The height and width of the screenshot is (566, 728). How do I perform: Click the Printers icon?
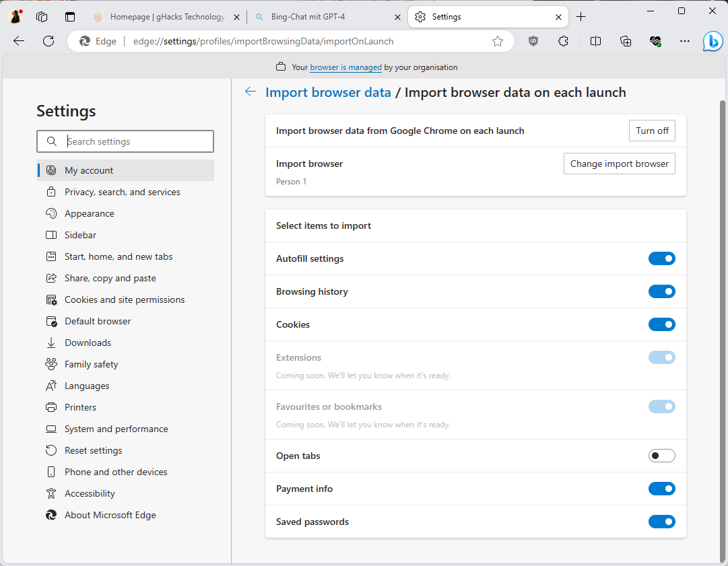(x=51, y=407)
